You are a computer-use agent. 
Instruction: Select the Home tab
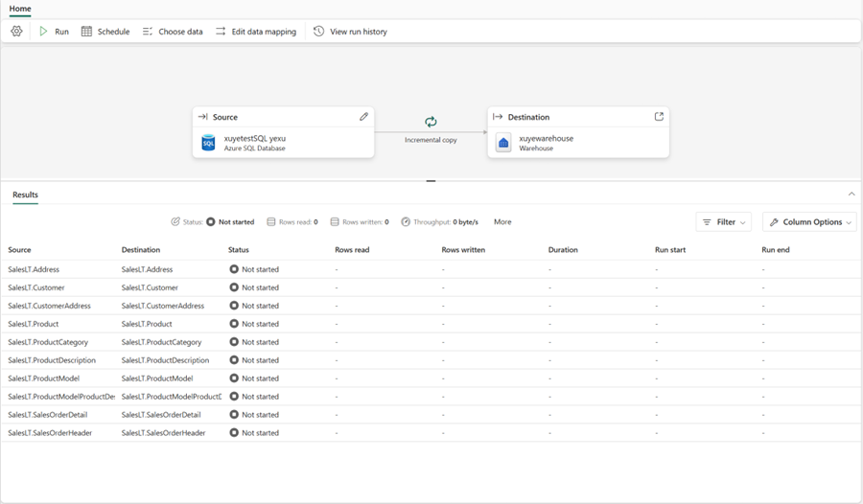point(20,9)
